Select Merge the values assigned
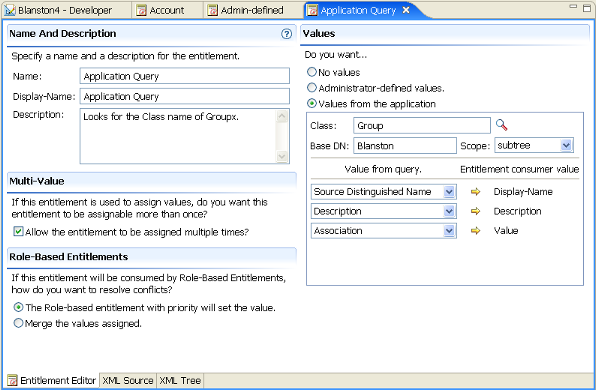Viewport: 596px width, 390px height. (18, 323)
